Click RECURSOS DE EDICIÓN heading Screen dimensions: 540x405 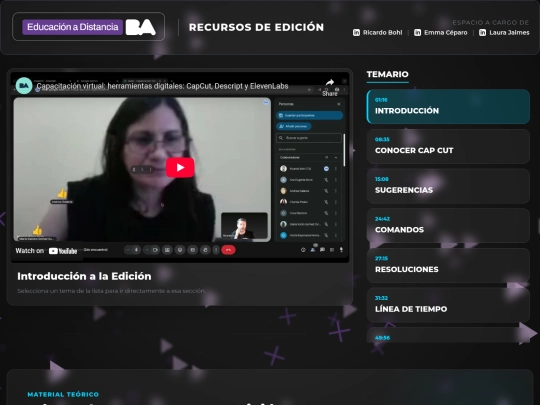(256, 27)
